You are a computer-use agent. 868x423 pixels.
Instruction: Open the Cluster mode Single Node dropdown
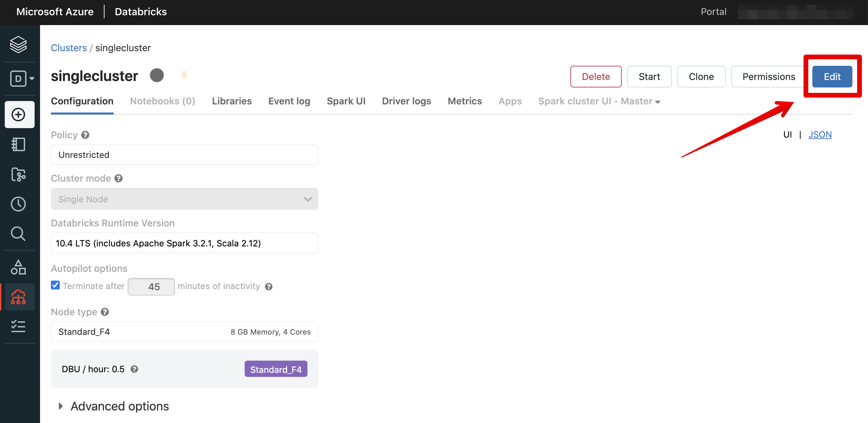184,199
